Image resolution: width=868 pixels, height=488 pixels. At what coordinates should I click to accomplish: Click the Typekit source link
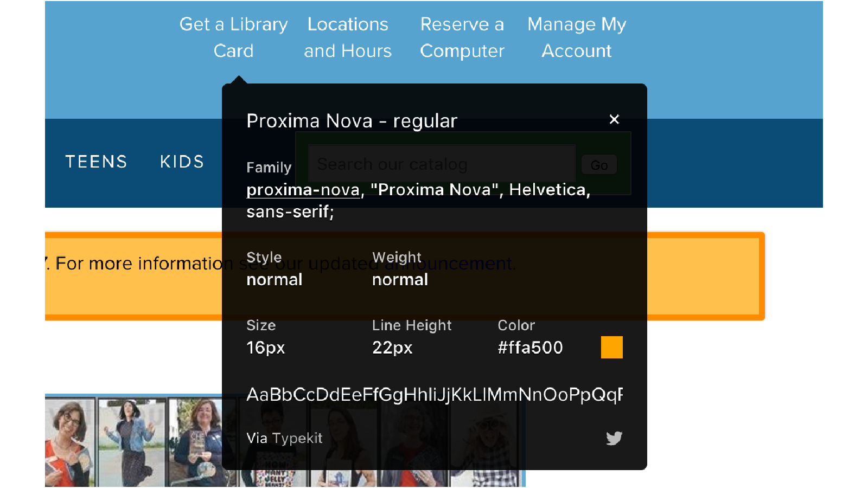click(x=297, y=438)
